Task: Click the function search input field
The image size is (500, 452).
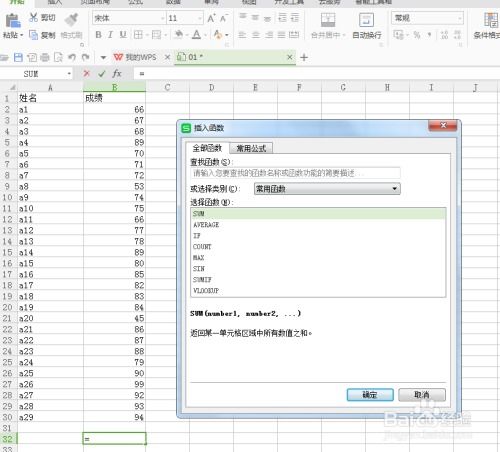Action: coord(295,173)
